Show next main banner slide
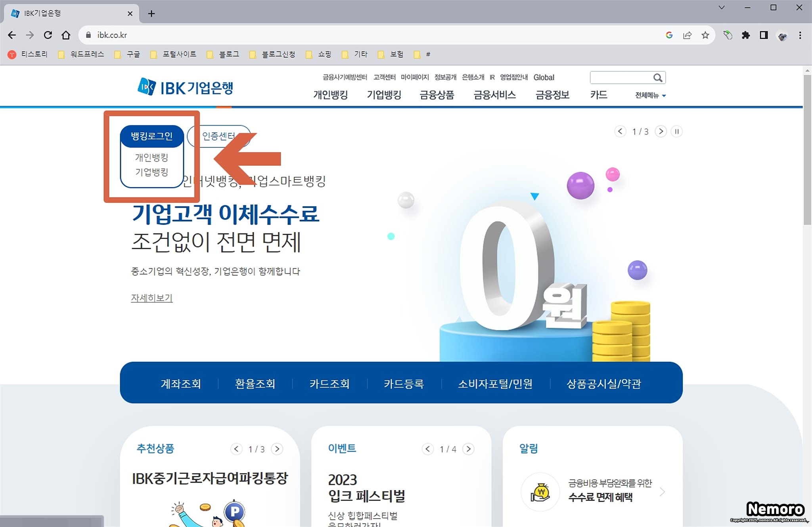Screen dimensions: 812x527 [x=661, y=131]
